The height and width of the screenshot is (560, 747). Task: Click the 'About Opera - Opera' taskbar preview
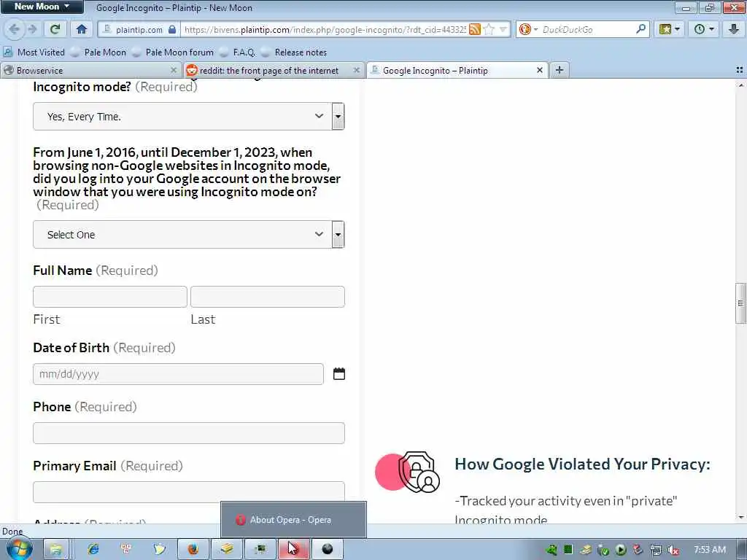click(293, 519)
